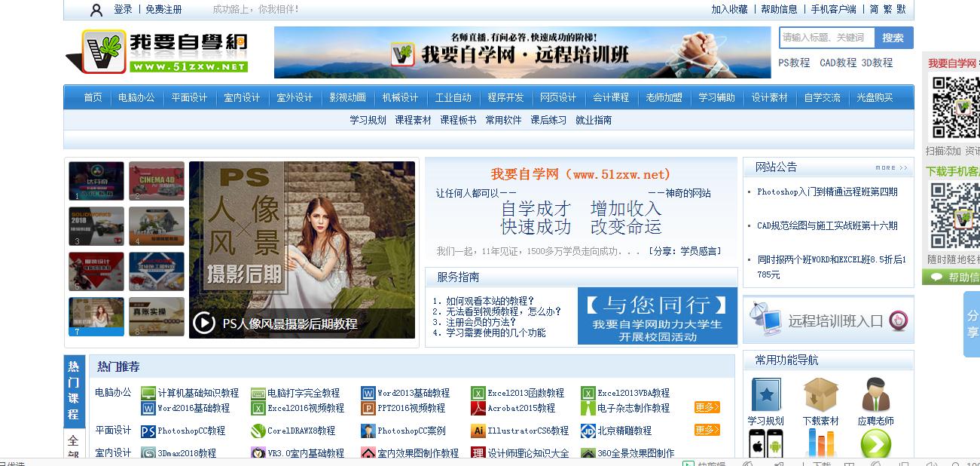
Task: Click the search keyword input field
Action: 826,38
